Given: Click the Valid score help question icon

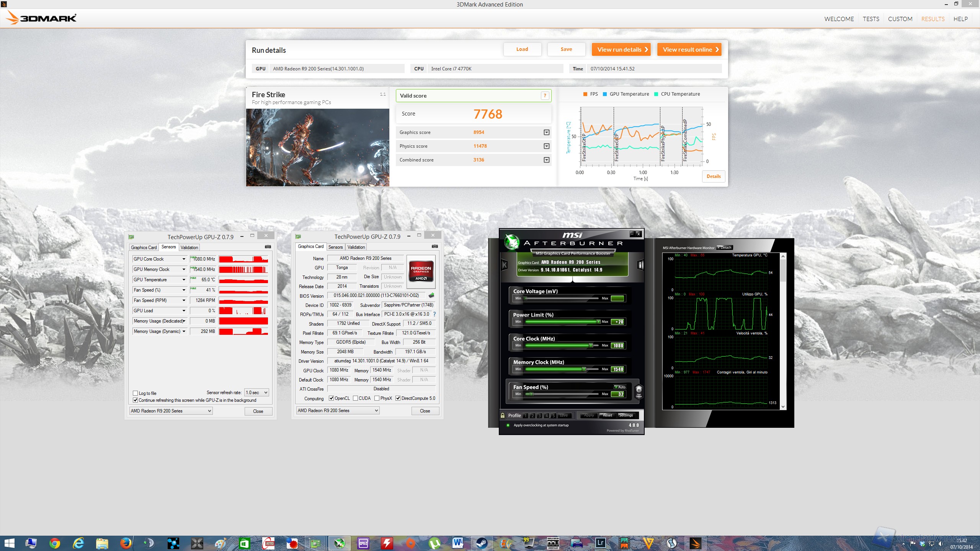Looking at the screenshot, I should 545,96.
